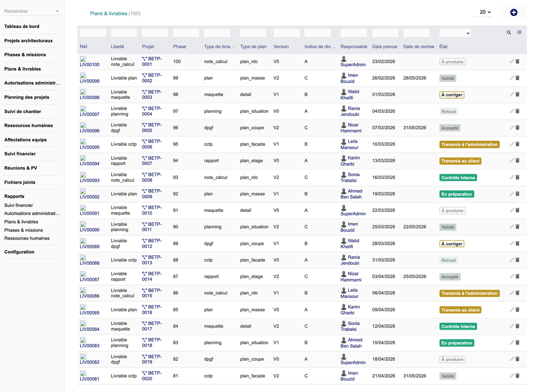Click the Réf. filter input field
Viewport: 538px width, 392px height.
[93, 33]
